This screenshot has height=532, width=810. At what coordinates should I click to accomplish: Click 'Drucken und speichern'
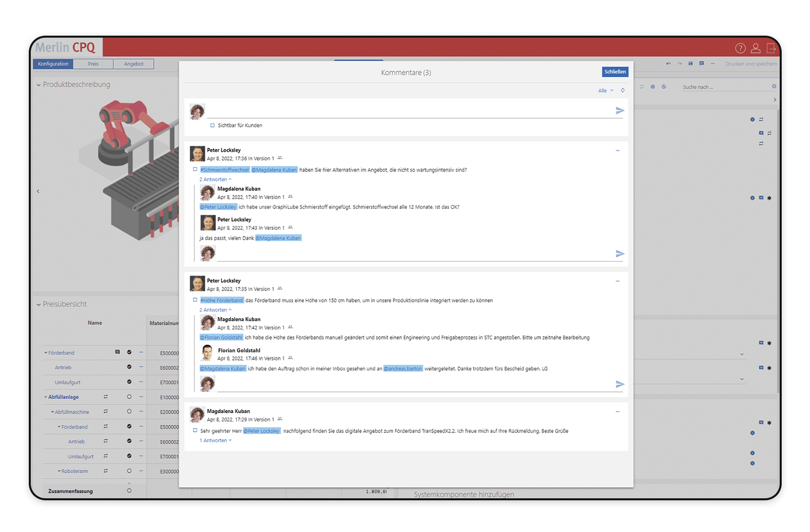point(751,64)
